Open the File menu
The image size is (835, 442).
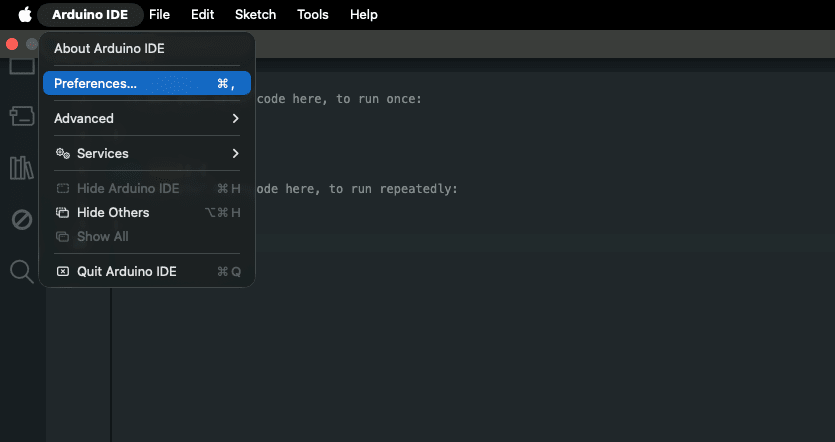(159, 14)
